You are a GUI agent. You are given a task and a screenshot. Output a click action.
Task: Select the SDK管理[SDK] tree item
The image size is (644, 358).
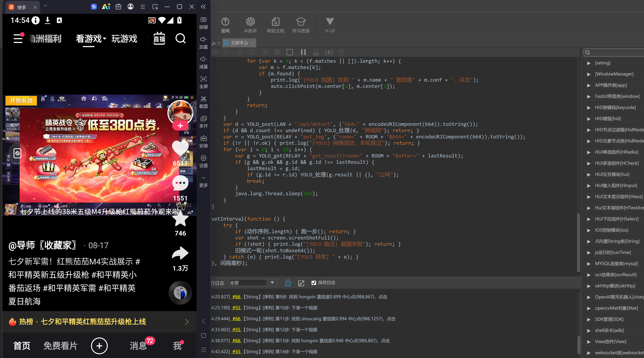click(609, 319)
